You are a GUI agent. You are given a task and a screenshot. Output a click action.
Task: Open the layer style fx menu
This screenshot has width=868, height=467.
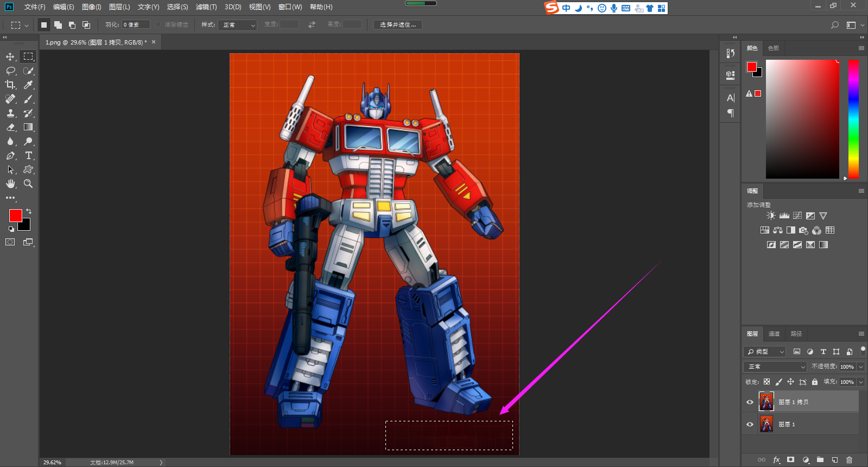776,460
